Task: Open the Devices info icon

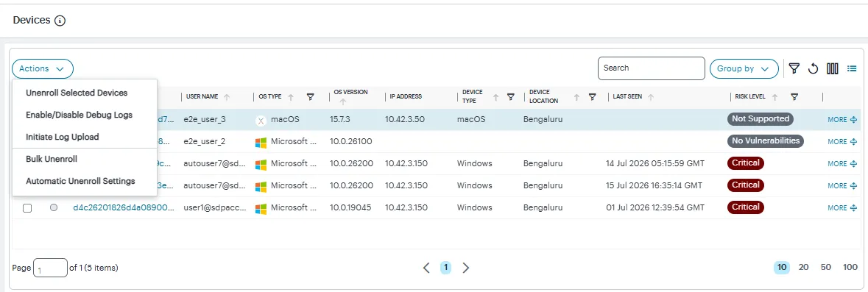Action: pos(60,21)
